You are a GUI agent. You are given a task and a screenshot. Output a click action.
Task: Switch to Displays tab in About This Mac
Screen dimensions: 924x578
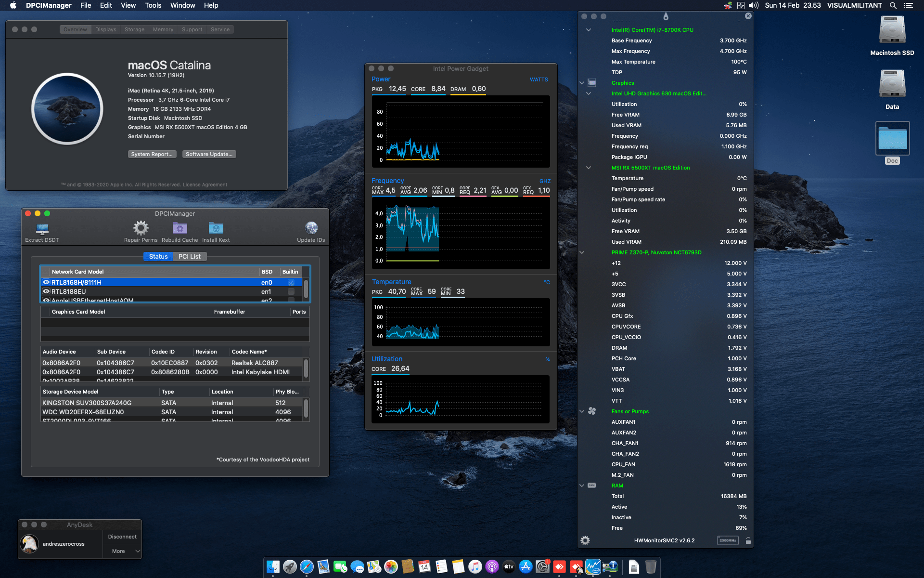[x=105, y=29]
